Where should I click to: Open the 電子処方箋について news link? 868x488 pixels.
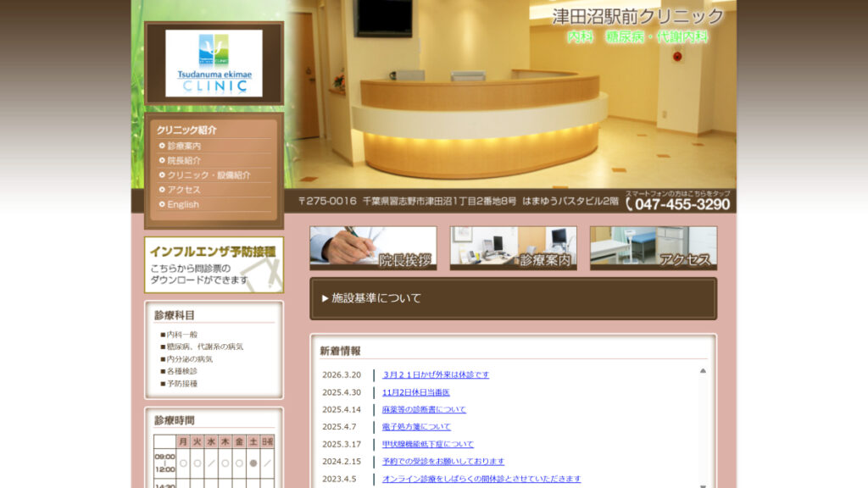click(416, 427)
